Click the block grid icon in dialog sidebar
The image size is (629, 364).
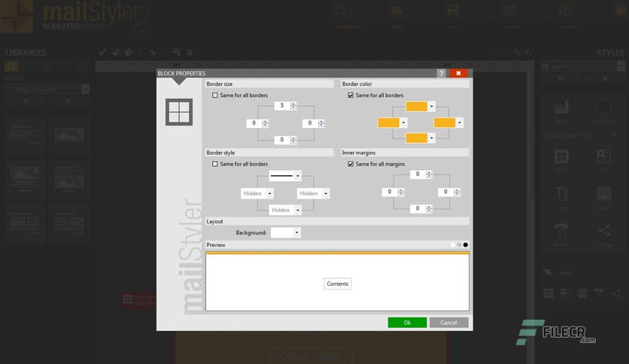tap(179, 112)
